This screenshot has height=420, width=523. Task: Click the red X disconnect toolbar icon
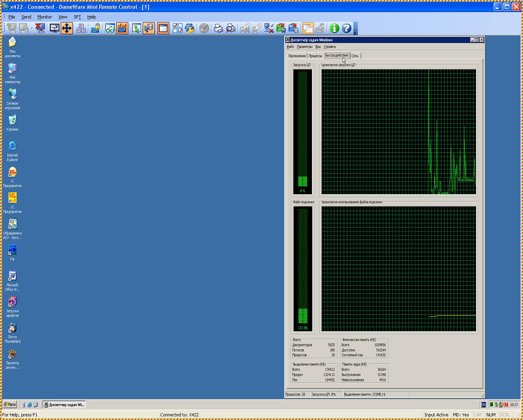40,28
